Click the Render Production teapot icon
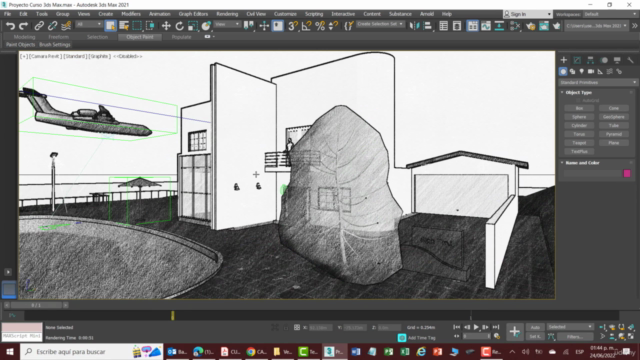Screen dimensions: 640x360 (557, 26)
